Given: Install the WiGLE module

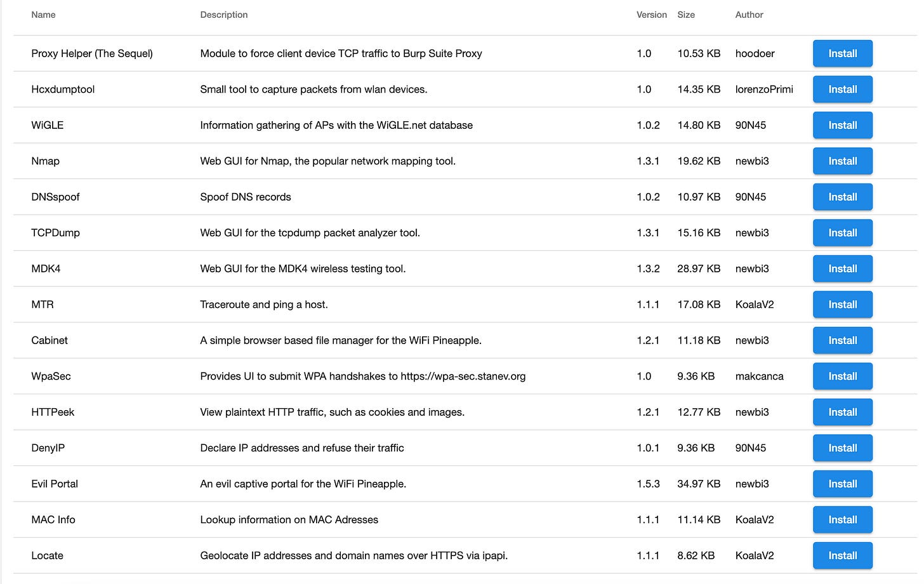Looking at the screenshot, I should click(x=842, y=125).
